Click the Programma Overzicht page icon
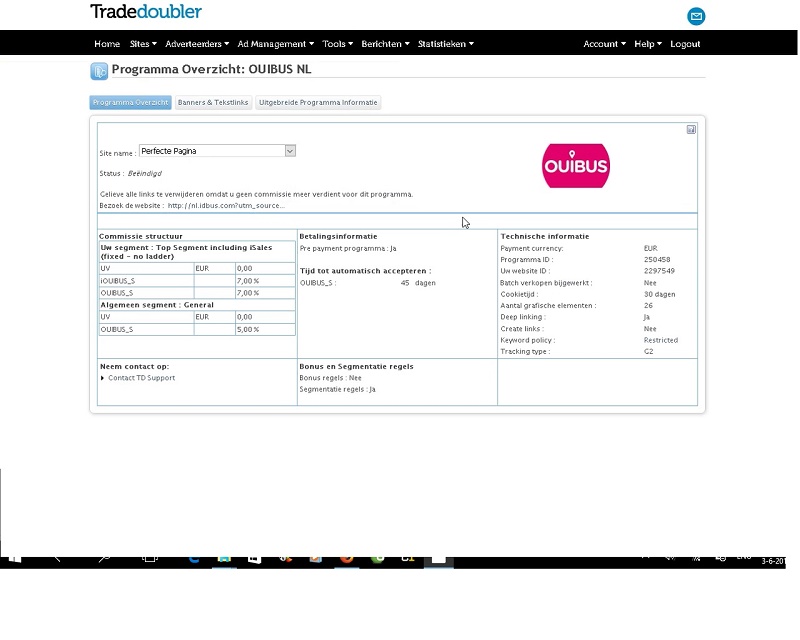Image resolution: width=800 pixels, height=640 pixels. click(x=99, y=71)
